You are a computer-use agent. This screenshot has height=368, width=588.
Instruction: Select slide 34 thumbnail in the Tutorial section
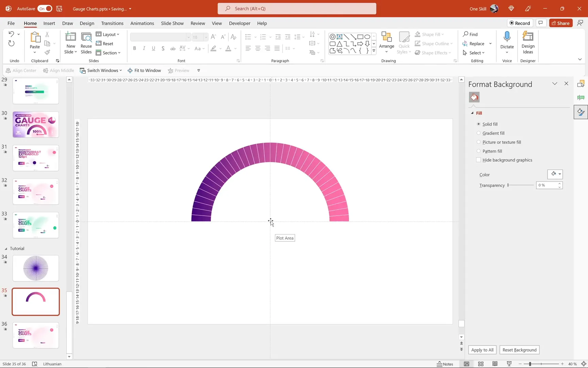[x=35, y=268]
